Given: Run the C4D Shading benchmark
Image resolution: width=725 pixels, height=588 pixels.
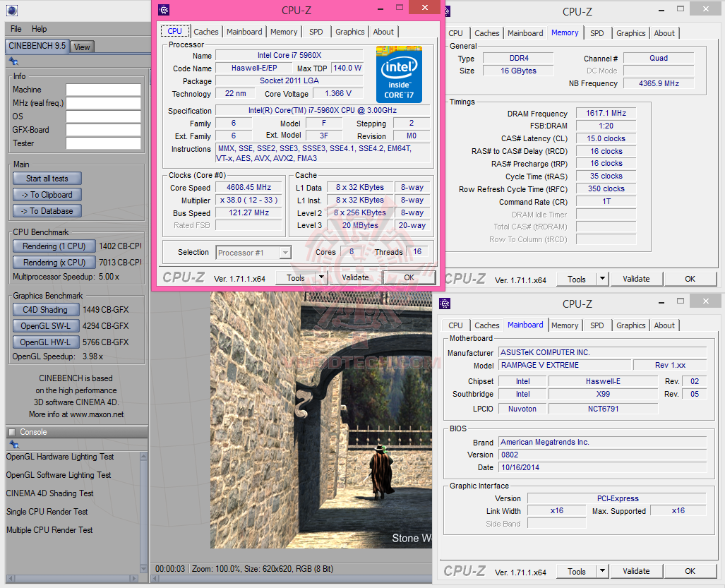Looking at the screenshot, I should [x=45, y=310].
